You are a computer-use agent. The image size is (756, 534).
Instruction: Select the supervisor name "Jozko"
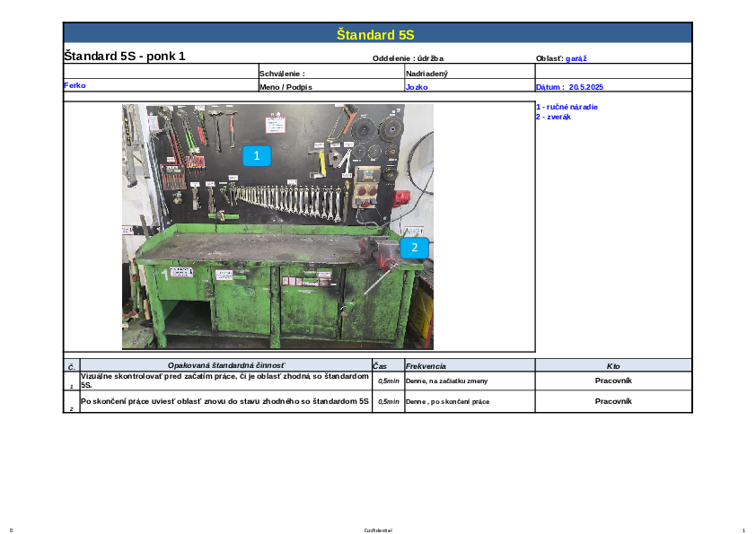417,87
